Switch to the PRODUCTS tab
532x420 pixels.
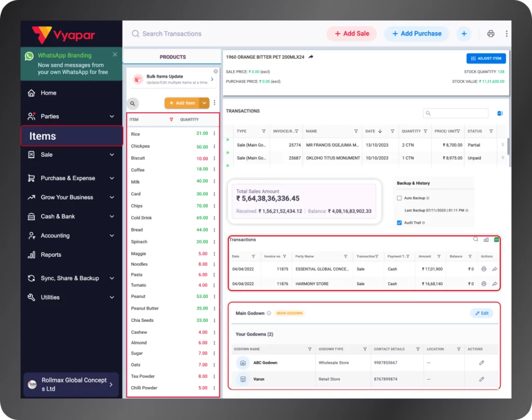172,57
